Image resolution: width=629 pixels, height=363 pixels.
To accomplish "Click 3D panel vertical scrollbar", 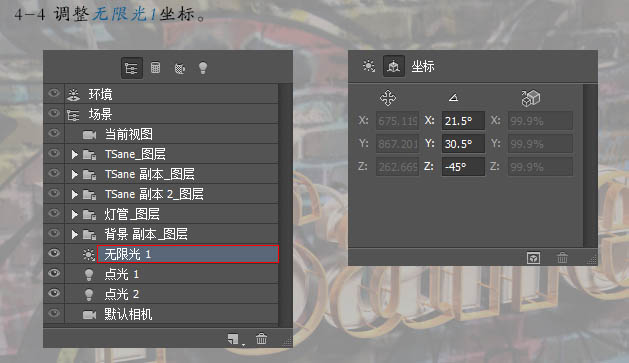I will (285, 205).
